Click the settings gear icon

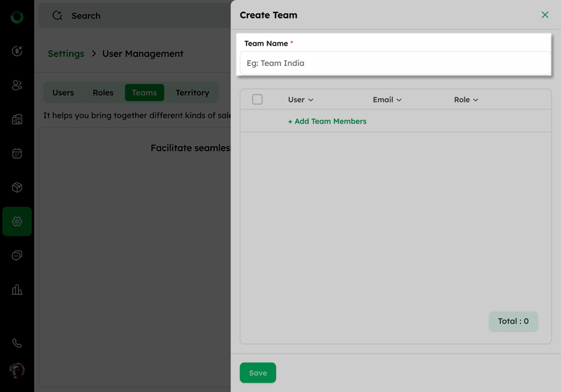click(17, 221)
